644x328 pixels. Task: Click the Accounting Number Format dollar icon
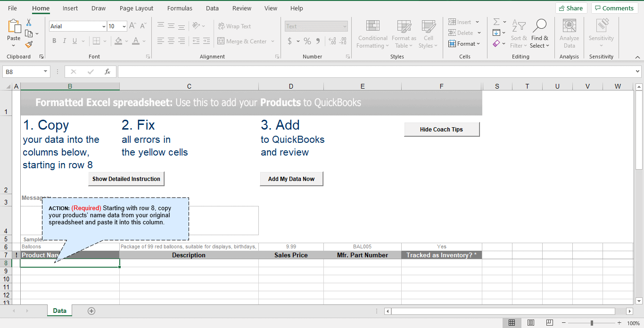click(x=289, y=41)
